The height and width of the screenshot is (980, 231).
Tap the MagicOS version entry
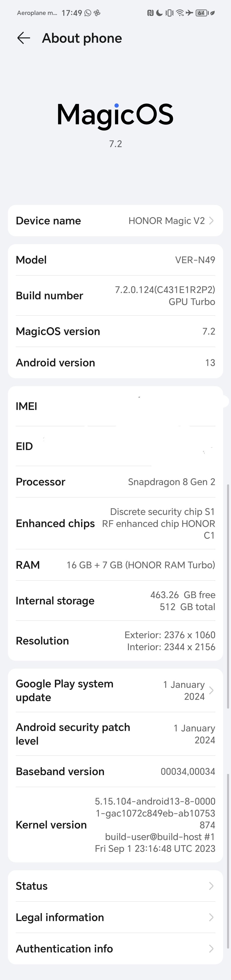(115, 331)
